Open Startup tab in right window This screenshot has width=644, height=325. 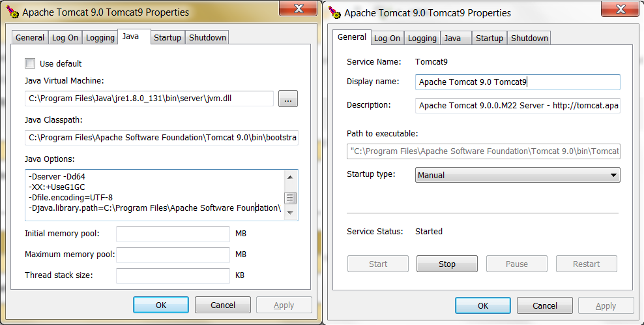[x=489, y=39]
